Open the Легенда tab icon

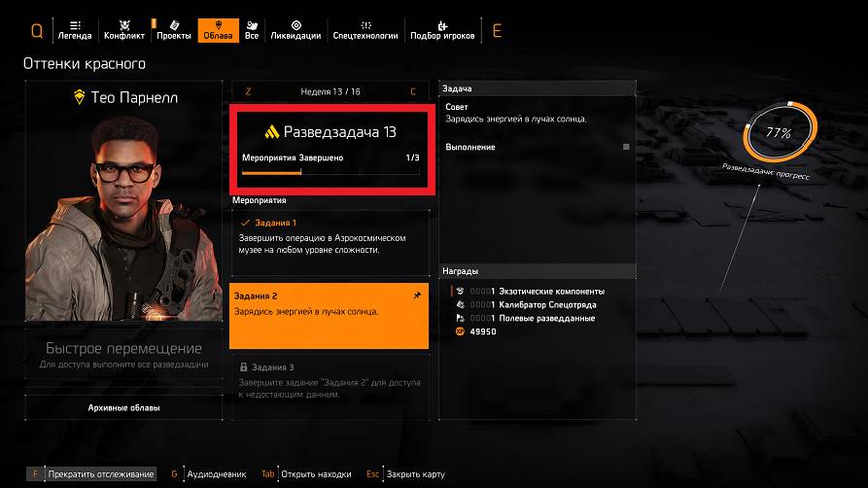tap(75, 25)
